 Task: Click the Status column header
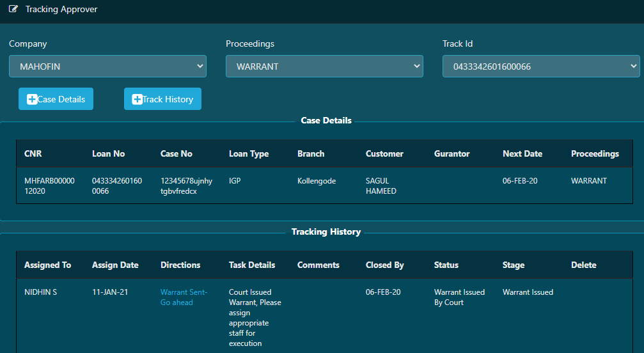click(446, 265)
